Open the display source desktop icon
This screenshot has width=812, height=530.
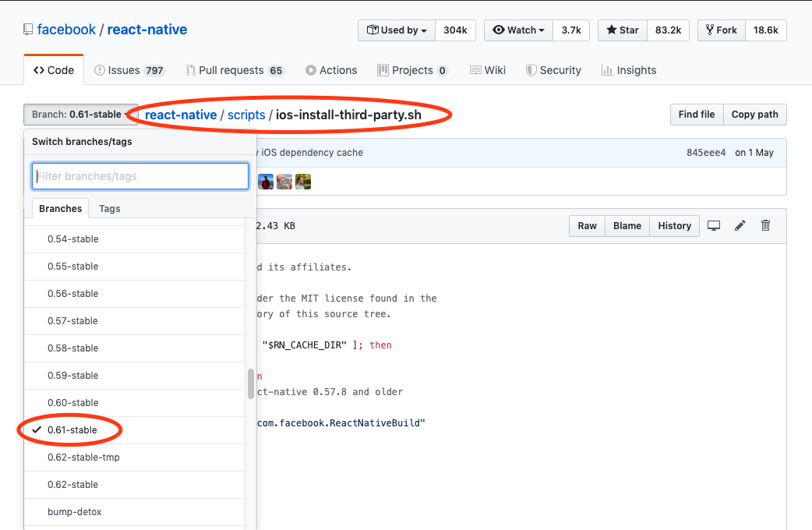click(x=714, y=226)
